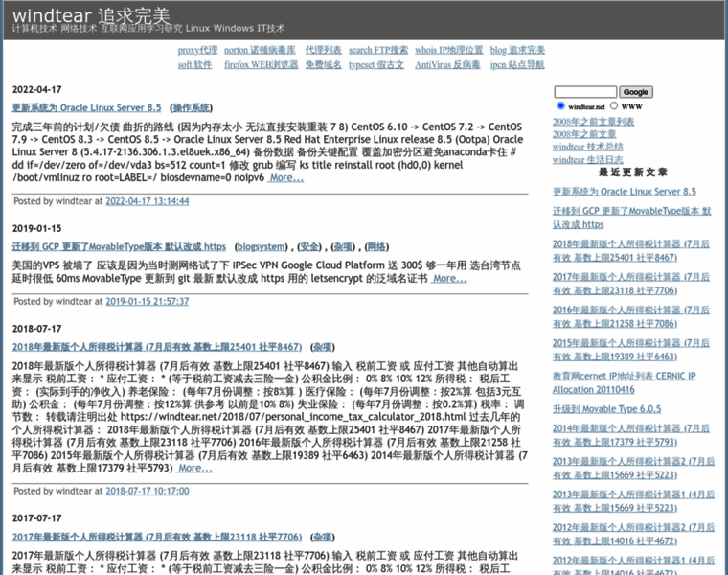728x575 pixels.
Task: Expand Oracle Linux post via More link
Action: [286, 177]
